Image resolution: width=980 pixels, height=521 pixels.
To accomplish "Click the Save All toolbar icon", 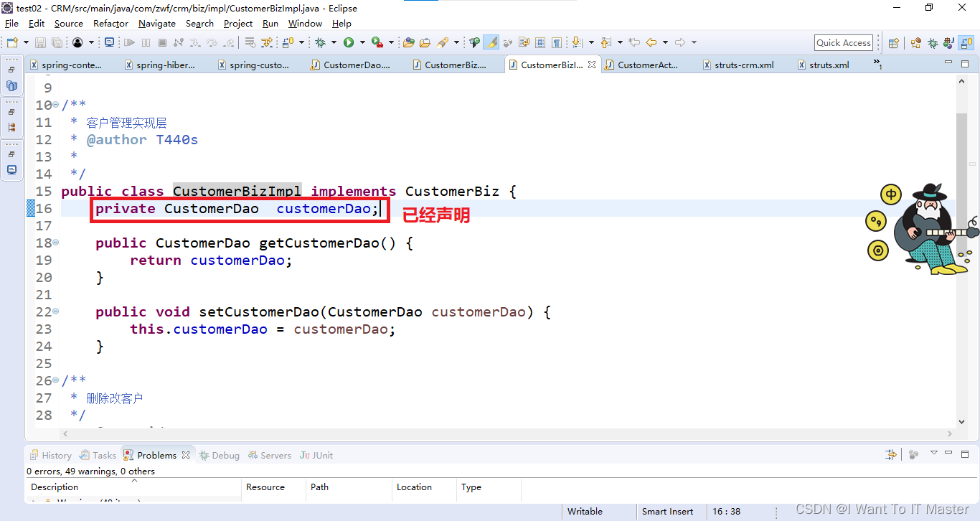I will click(57, 42).
